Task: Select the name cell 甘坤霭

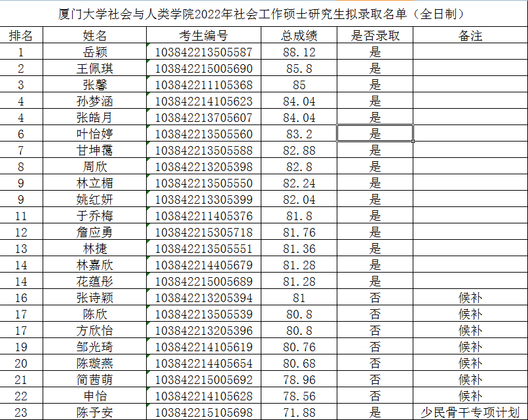Action: click(x=94, y=150)
